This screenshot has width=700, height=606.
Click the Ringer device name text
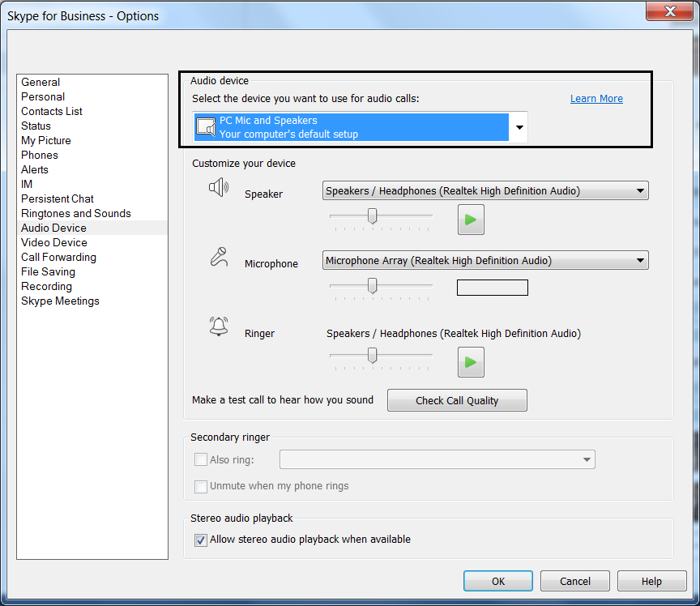click(454, 334)
